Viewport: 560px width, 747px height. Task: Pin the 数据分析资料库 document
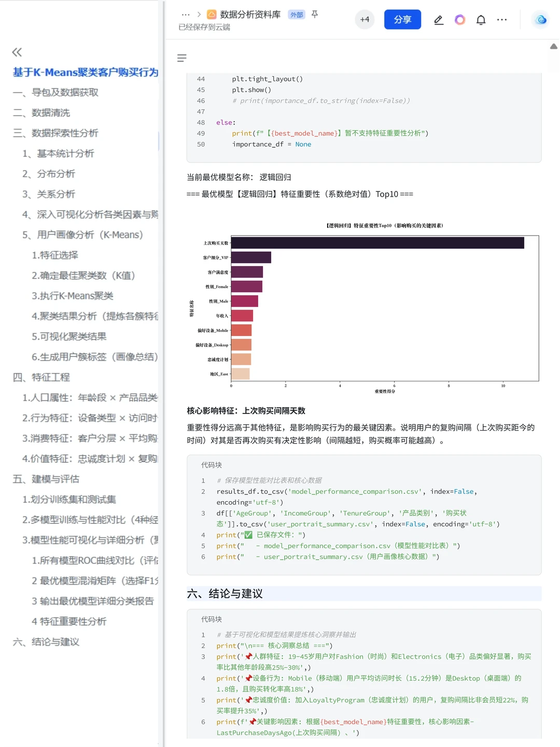click(315, 15)
